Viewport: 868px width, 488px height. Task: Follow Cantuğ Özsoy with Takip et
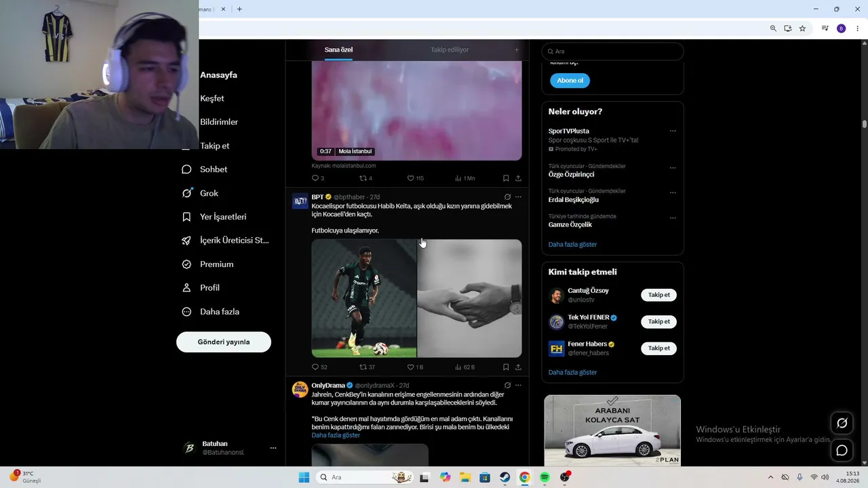pyautogui.click(x=658, y=295)
